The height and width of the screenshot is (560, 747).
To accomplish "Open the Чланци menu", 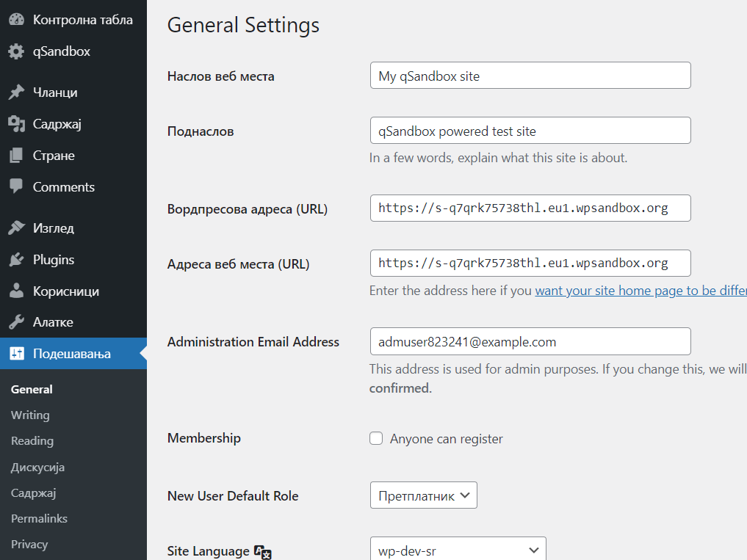I will [73, 92].
